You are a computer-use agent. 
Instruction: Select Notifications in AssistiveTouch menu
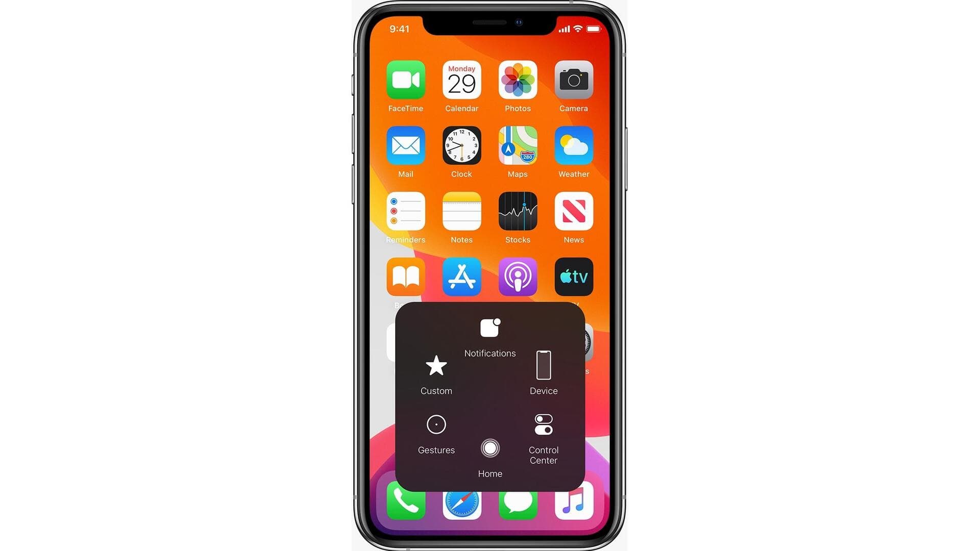click(490, 336)
